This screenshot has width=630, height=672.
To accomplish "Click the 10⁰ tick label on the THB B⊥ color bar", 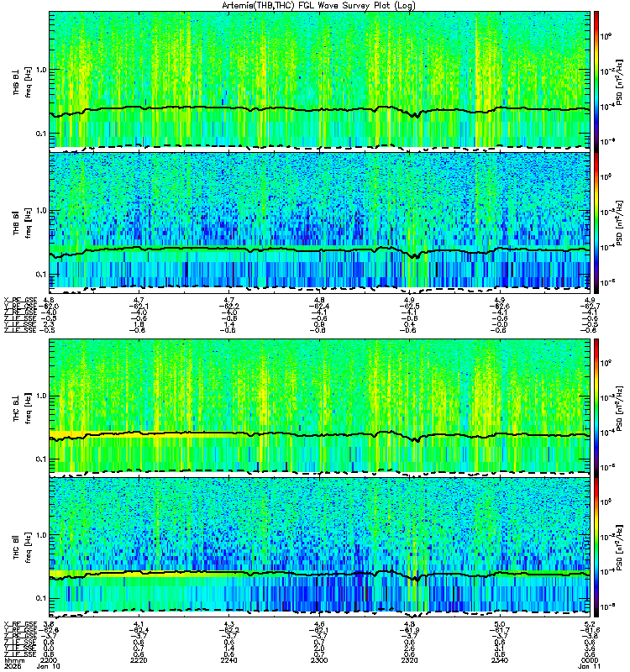I will [606, 37].
